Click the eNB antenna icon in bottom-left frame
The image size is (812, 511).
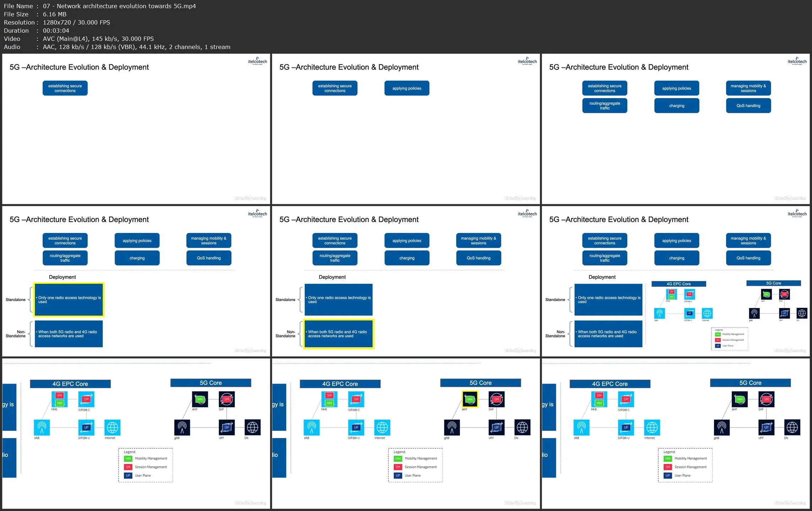(42, 427)
